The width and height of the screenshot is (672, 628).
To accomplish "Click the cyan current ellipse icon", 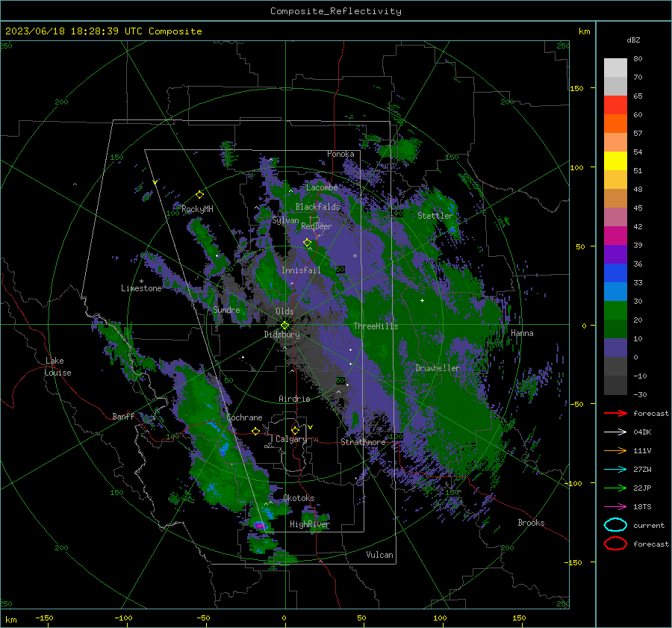I will pos(615,525).
